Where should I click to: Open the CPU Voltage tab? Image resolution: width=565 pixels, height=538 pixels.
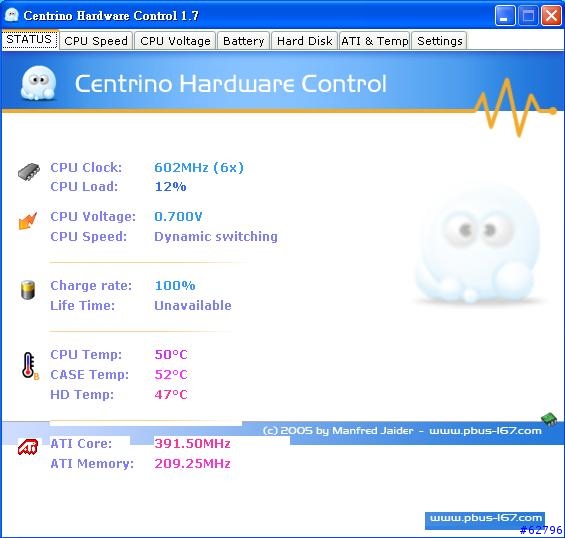(175, 41)
